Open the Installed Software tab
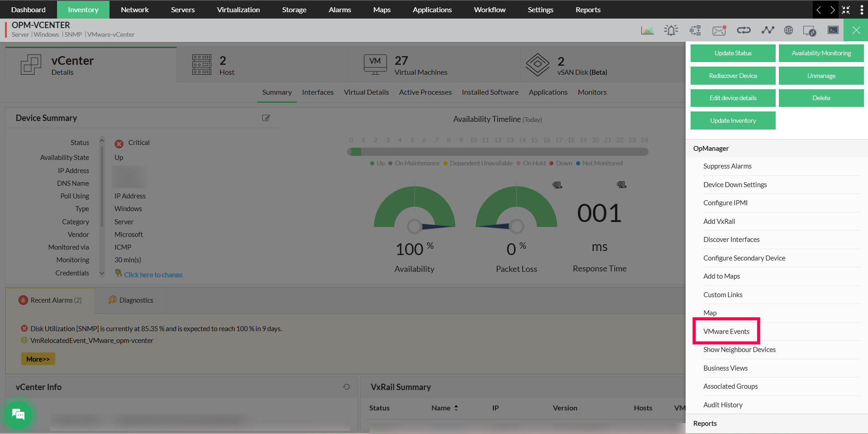Screen dimensions: 868x434 [x=490, y=92]
